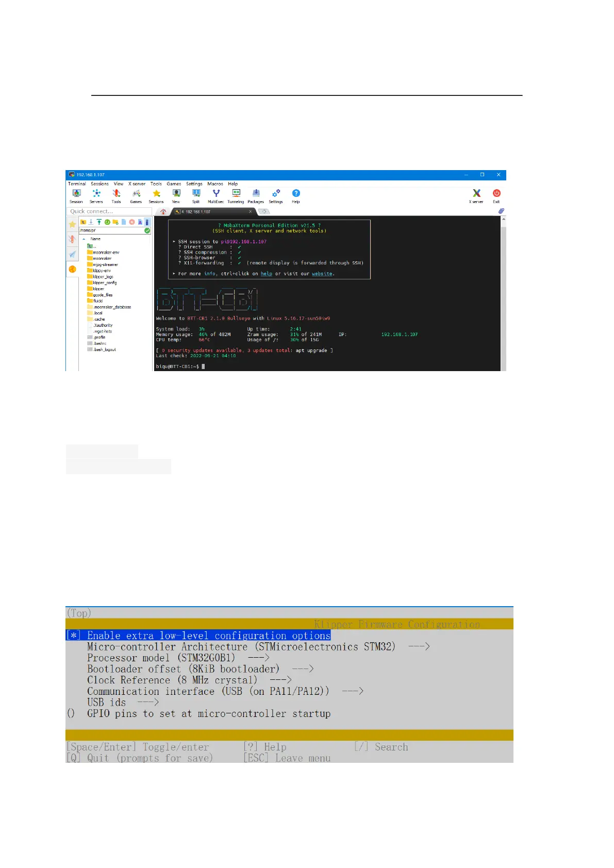614x868 pixels.
Task: Click the green upload arrow icon
Action: [99, 222]
